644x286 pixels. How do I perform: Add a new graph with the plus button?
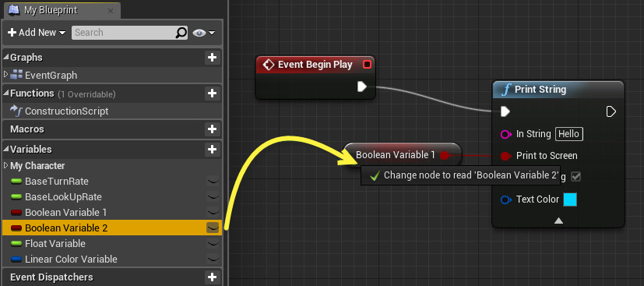coord(212,58)
